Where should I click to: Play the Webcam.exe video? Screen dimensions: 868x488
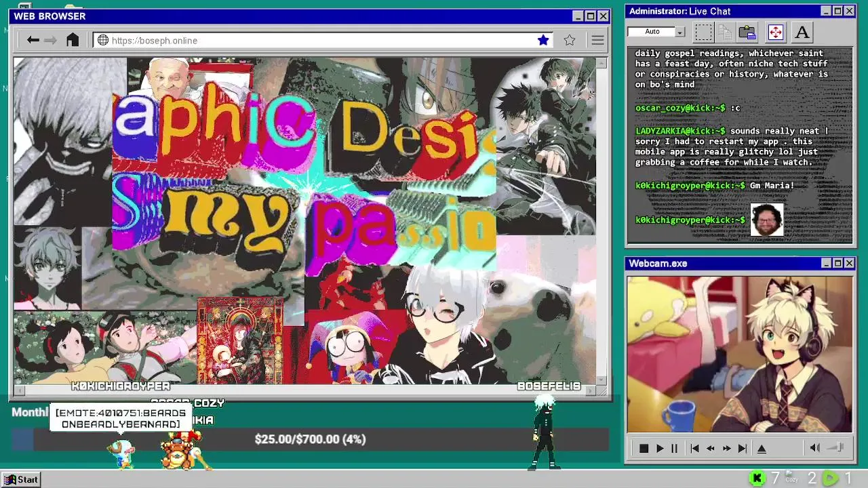659,448
